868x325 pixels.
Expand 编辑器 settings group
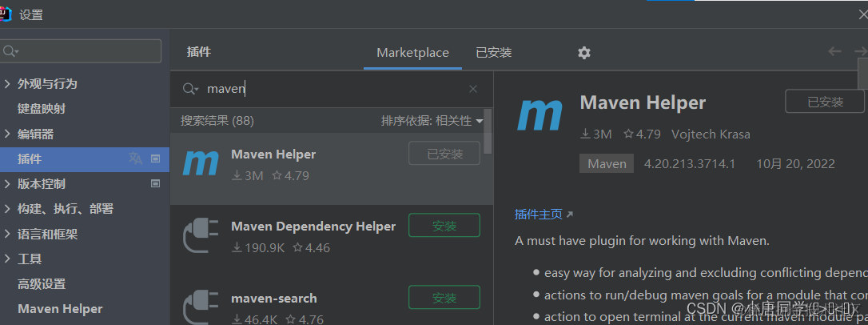(7, 134)
